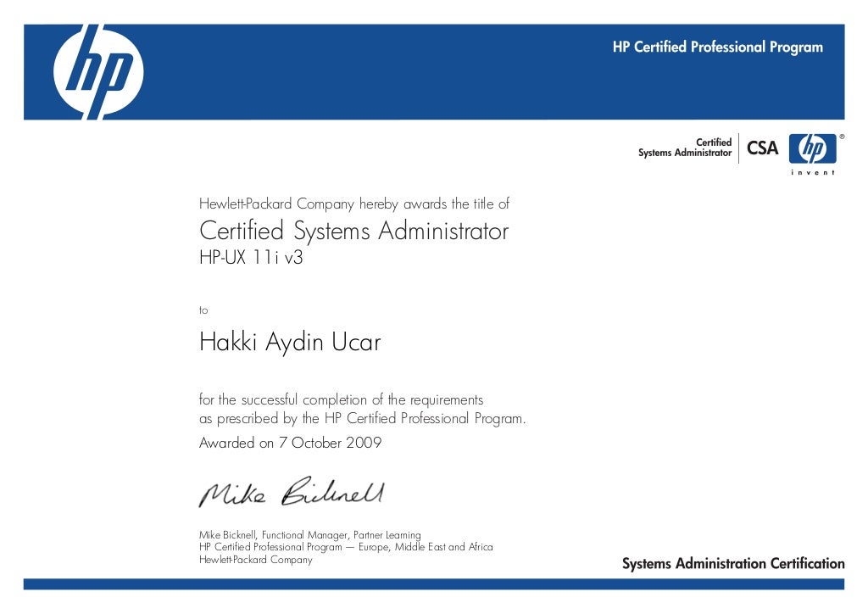
Task: Click "as prescribed by the HP Certified Professional Program."
Action: [x=363, y=419]
